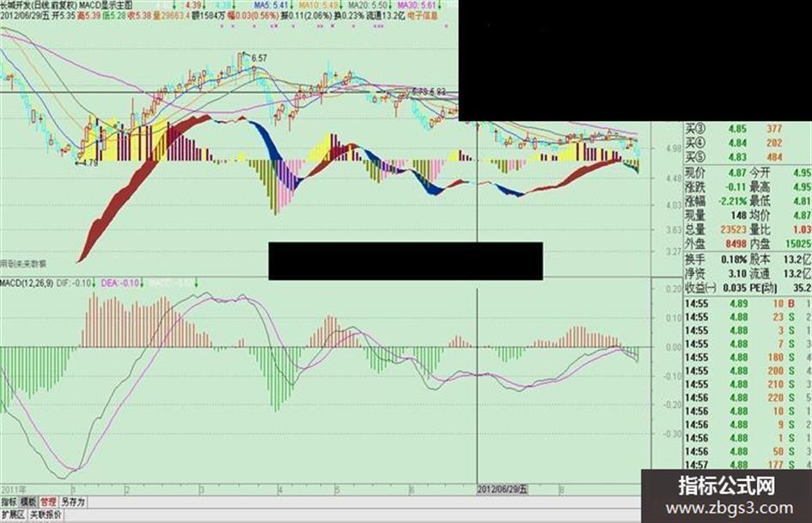
Task: Click the 总量 23523 value
Action: (733, 229)
